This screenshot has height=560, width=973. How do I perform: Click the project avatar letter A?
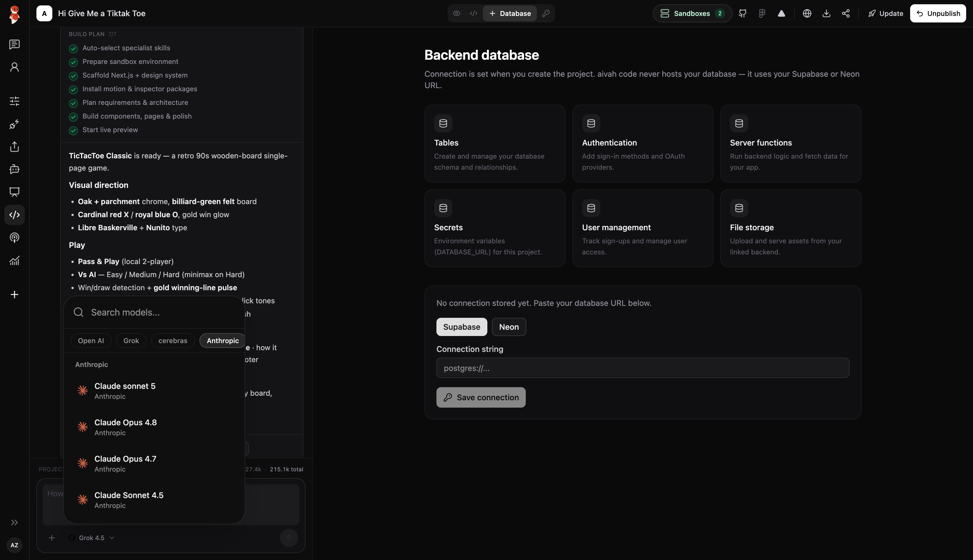pyautogui.click(x=44, y=13)
